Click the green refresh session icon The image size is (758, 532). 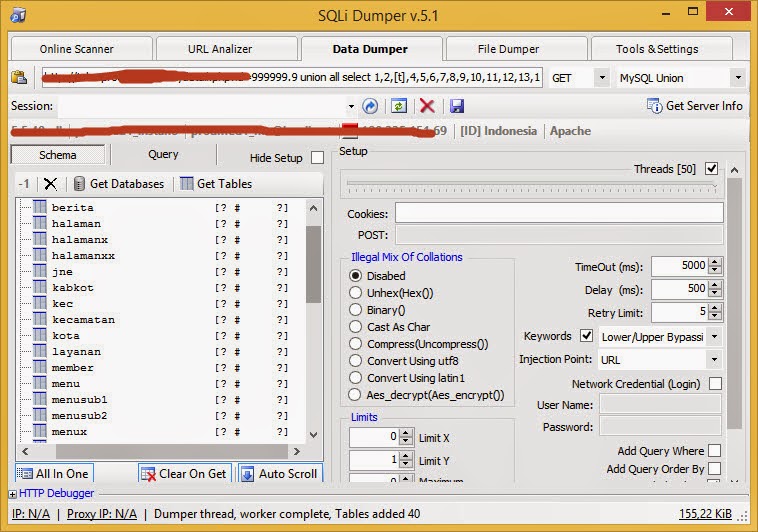click(x=399, y=106)
